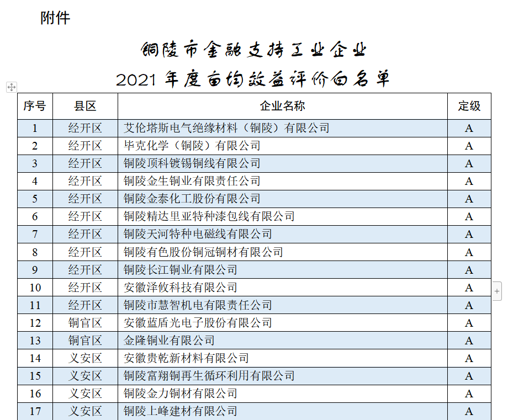The height and width of the screenshot is (420, 508).
Task: Click serial number cell 5
Action: click(35, 199)
